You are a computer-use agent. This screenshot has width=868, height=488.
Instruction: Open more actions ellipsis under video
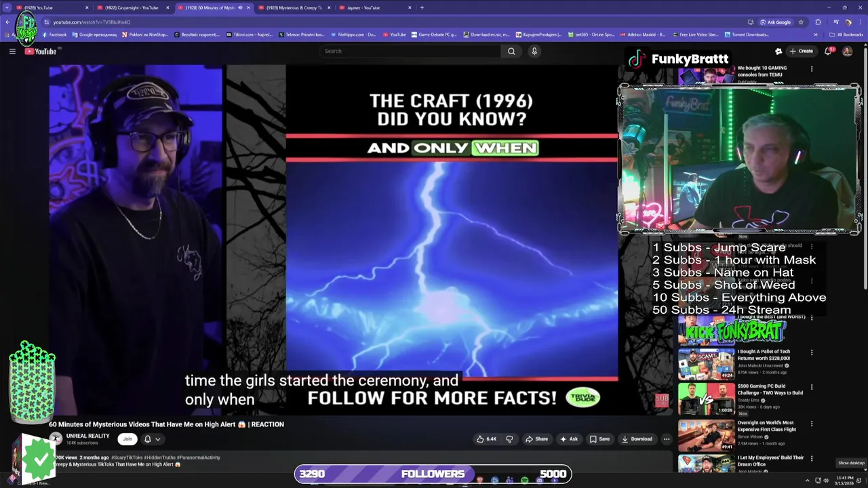(x=667, y=439)
